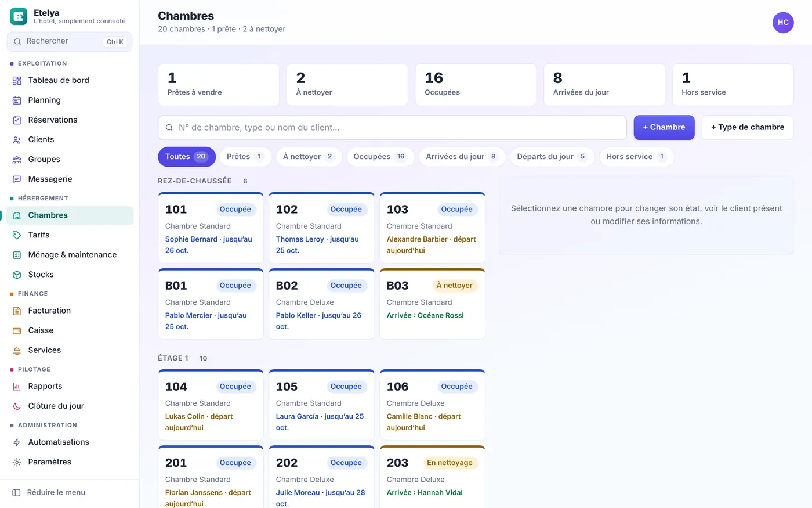
Task: Select the À nettoyer filter tab
Action: pos(308,157)
